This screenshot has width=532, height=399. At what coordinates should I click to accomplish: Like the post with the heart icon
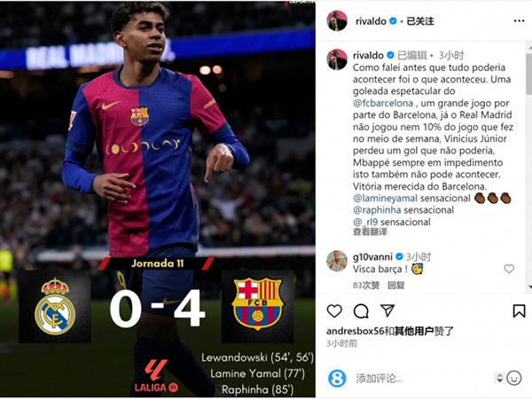click(x=334, y=311)
